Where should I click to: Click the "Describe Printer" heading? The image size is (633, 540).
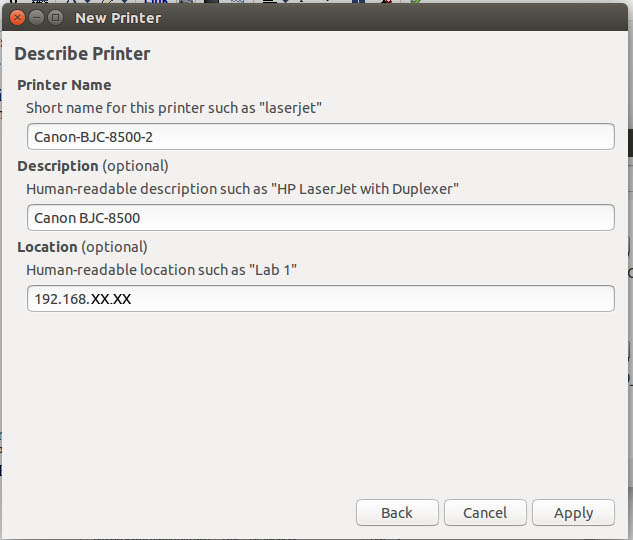point(82,54)
